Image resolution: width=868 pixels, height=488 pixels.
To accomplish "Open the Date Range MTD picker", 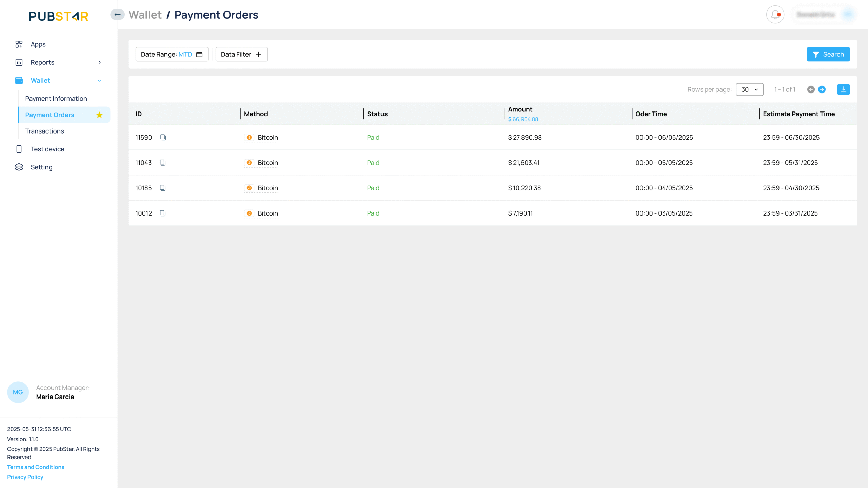I will point(172,54).
